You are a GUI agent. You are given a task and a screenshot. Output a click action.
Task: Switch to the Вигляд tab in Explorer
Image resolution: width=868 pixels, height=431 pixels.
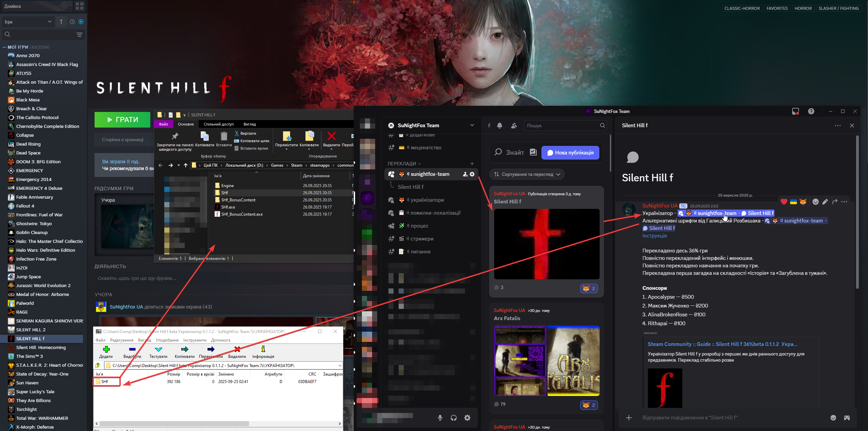[x=249, y=124]
